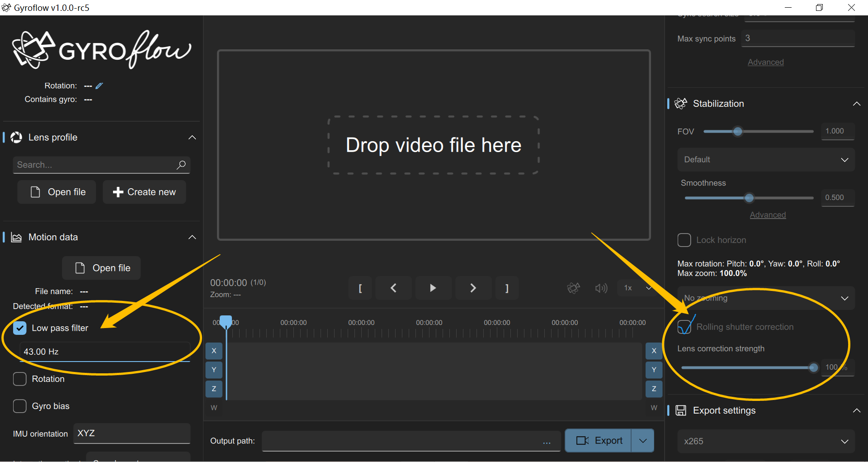Click the Drop video file here area
Viewport: 868px width, 462px height.
(434, 145)
